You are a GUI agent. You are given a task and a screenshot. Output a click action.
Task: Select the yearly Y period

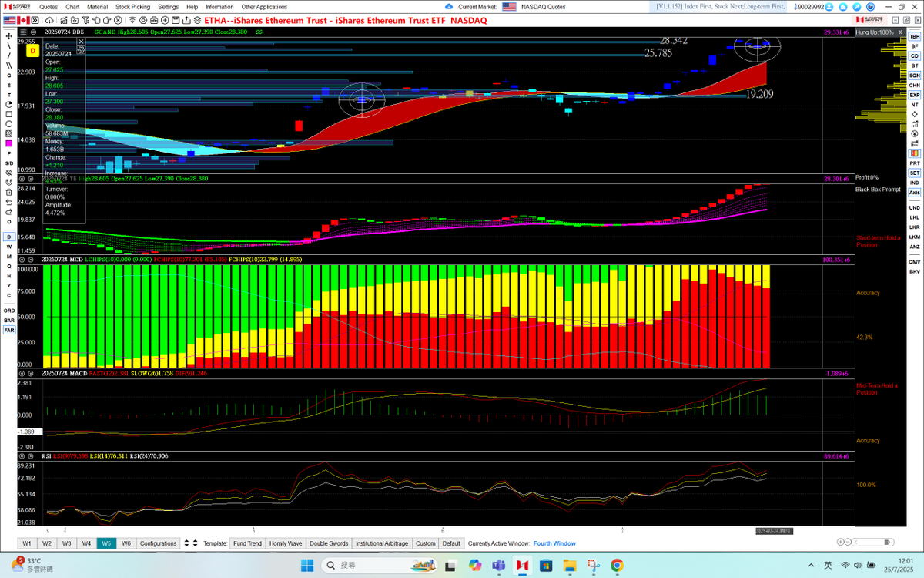click(8, 285)
